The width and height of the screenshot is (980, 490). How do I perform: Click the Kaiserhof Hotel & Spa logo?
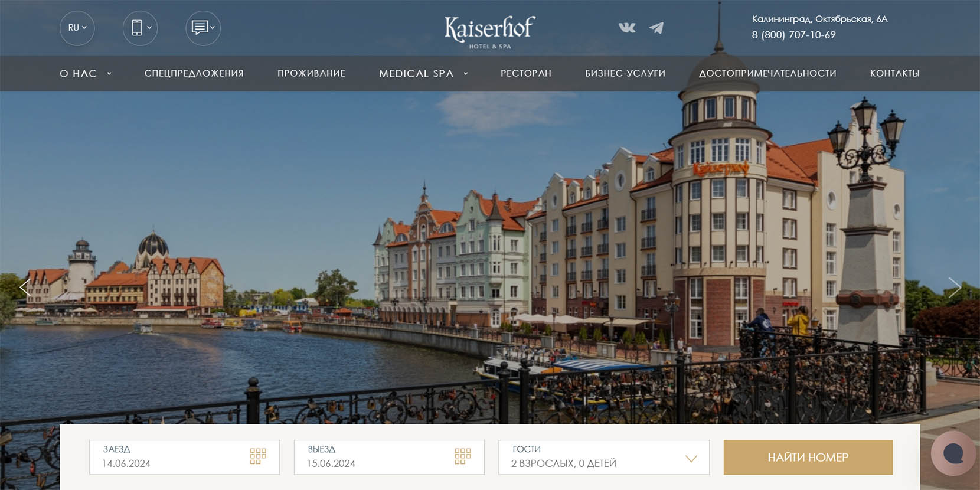489,31
